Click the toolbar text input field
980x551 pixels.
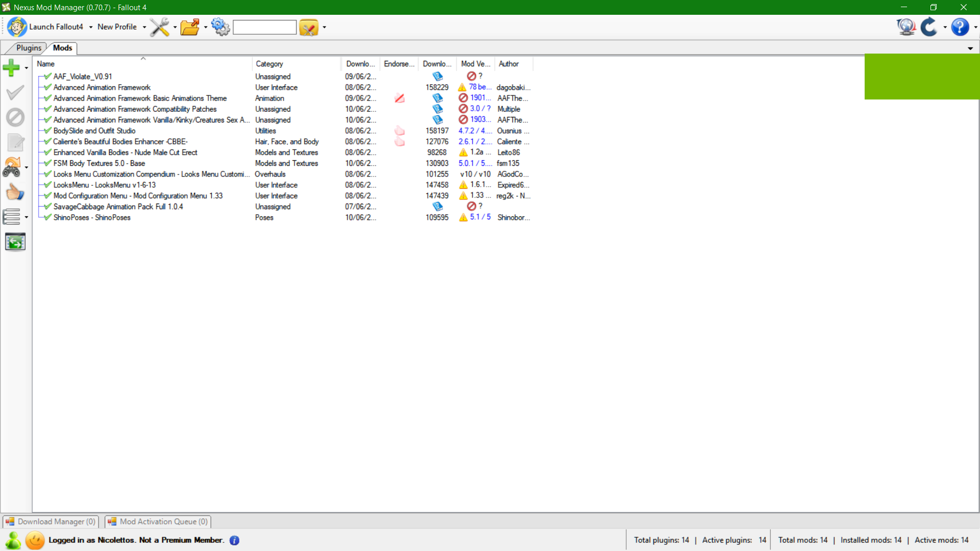(x=264, y=27)
